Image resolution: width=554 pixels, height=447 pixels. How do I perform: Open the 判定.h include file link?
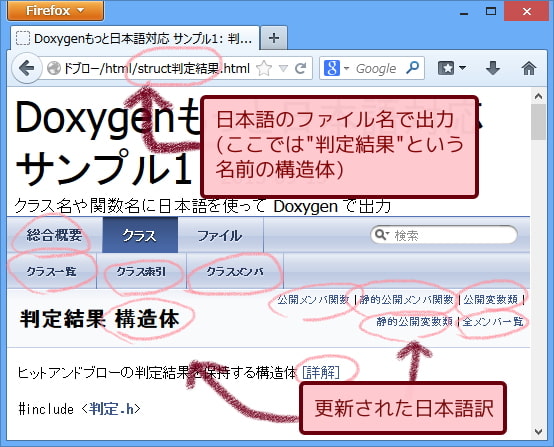(111, 409)
